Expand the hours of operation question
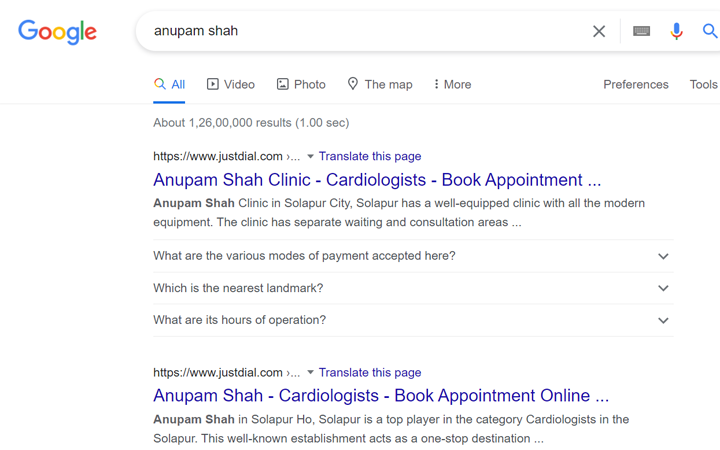Screen dimensions: 720x450 point(413,320)
